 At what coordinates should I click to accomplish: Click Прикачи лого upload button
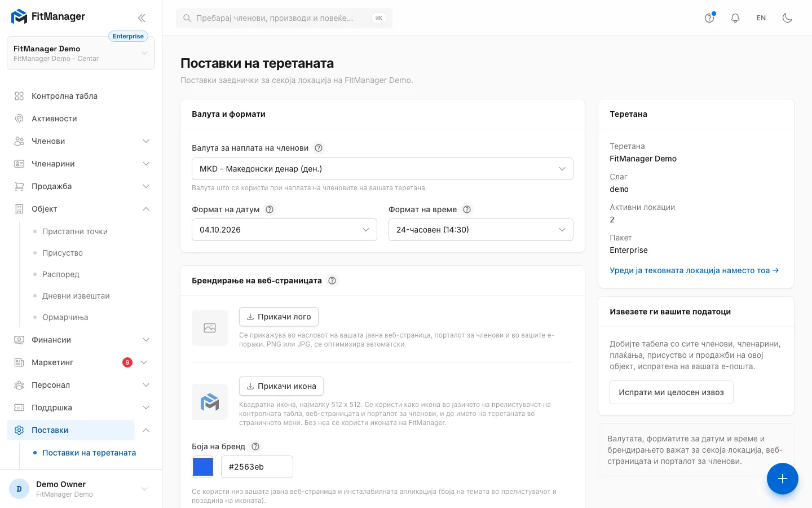pyautogui.click(x=279, y=317)
